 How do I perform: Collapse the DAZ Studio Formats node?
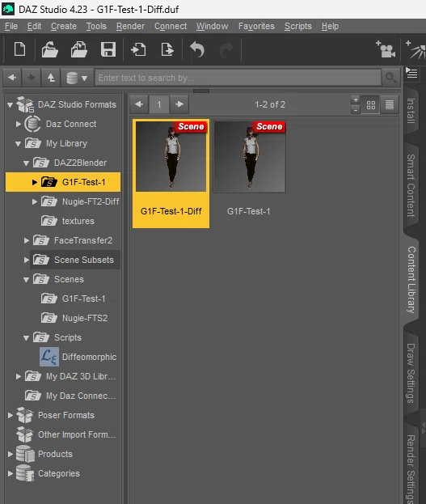pyautogui.click(x=11, y=105)
